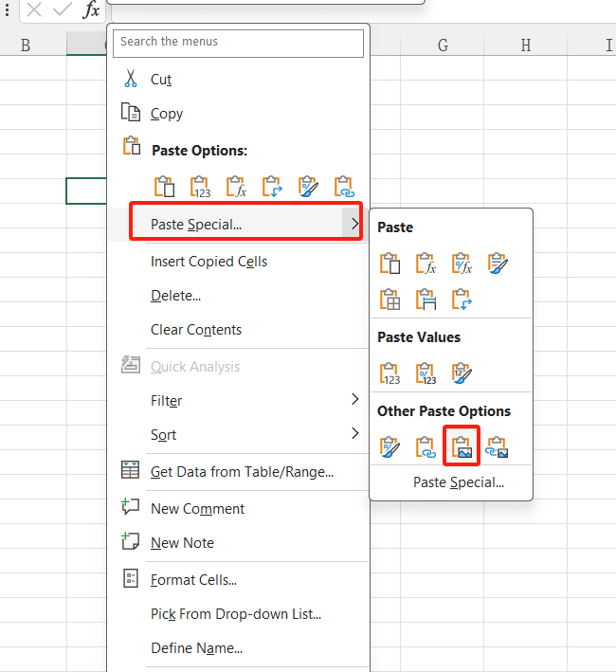
Task: Open the Sort submenu
Action: point(354,434)
